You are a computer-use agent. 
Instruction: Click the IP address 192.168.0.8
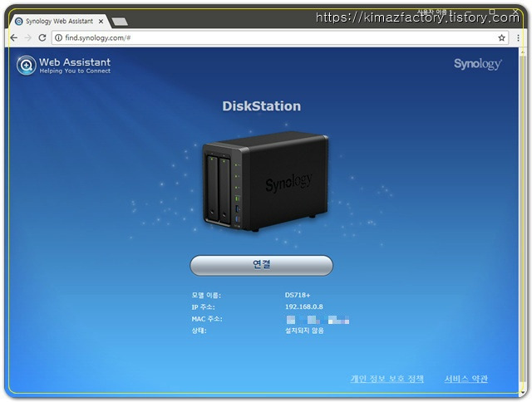303,306
